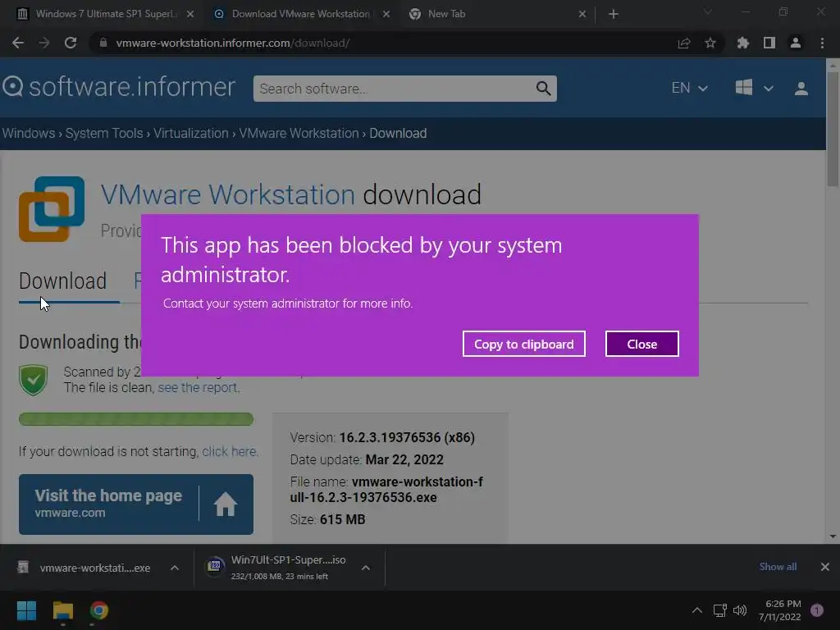The height and width of the screenshot is (630, 840).
Task: Click the address bar URL
Action: pos(232,43)
